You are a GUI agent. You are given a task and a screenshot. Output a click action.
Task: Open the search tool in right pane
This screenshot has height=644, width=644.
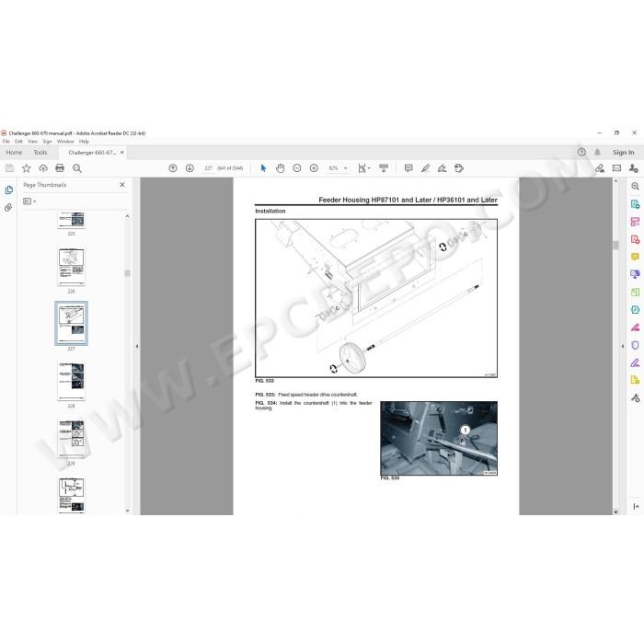click(635, 186)
